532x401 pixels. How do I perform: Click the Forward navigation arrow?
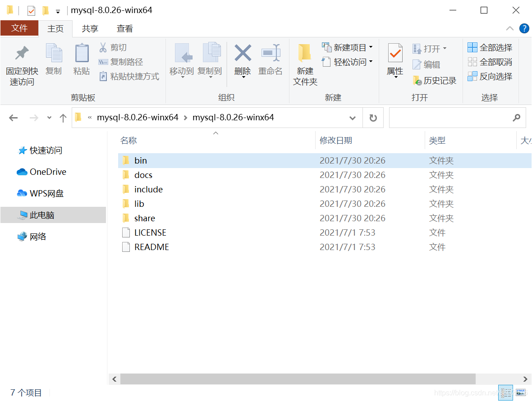(34, 118)
